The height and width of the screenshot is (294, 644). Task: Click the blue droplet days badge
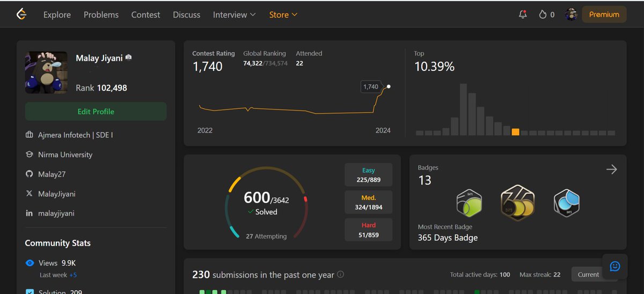[x=566, y=203]
